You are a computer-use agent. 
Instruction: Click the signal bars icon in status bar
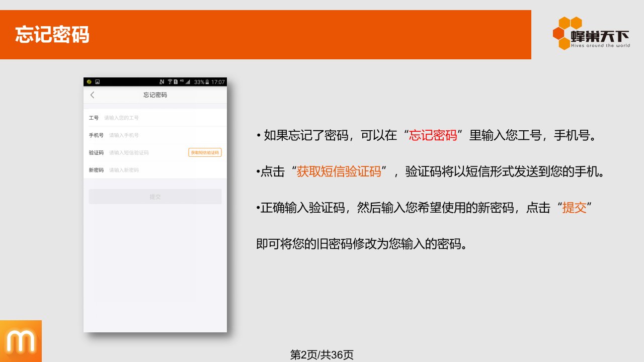188,82
